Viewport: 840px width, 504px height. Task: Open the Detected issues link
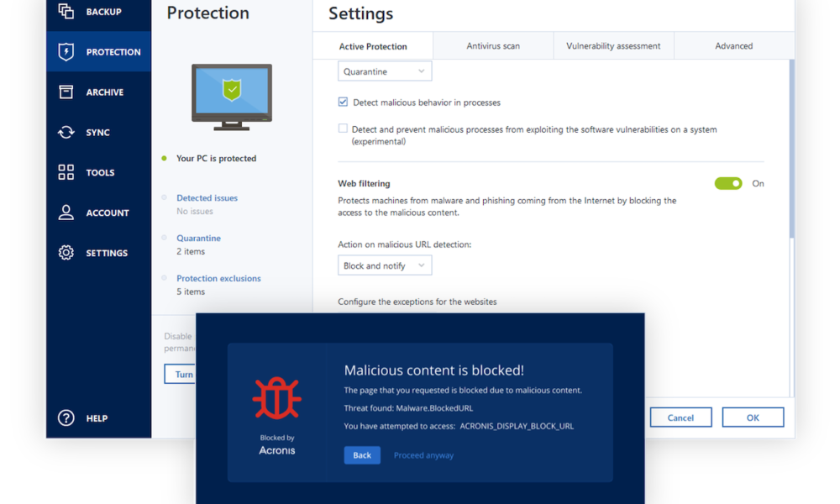(x=207, y=198)
